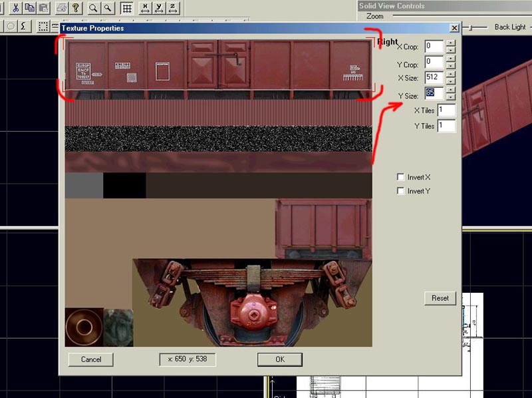Screen dimensions: 532x398
Task: Cancel the Texture Properties dialog
Action: click(x=90, y=359)
